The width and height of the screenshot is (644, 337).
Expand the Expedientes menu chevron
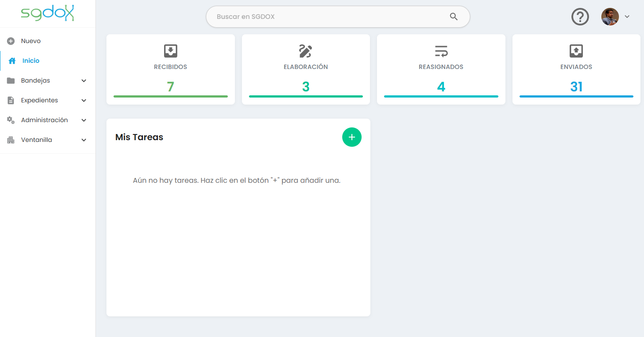coord(84,101)
